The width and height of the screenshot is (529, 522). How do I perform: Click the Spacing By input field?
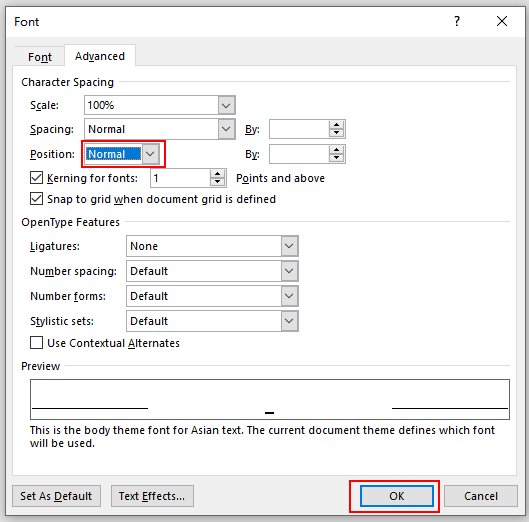pyautogui.click(x=299, y=129)
